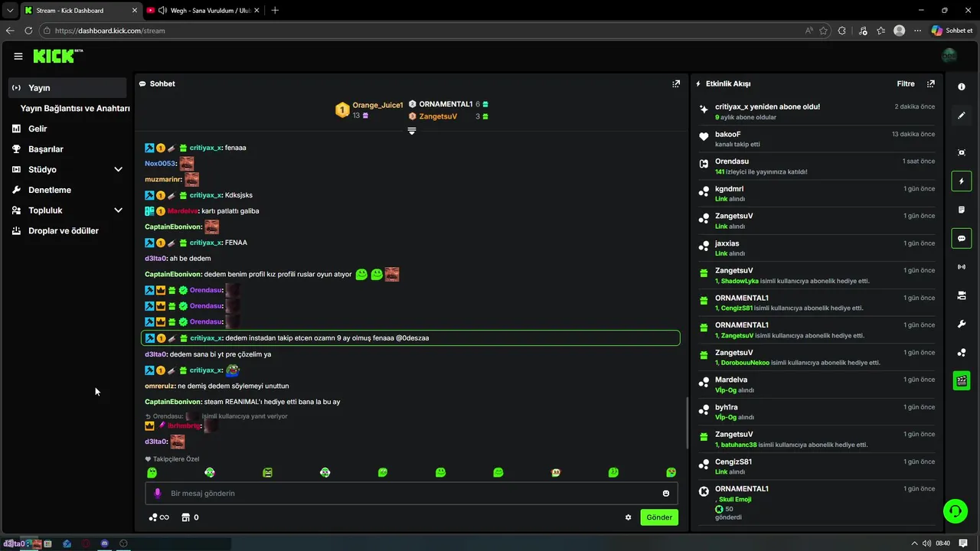Image resolution: width=980 pixels, height=551 pixels.
Task: Click d3lta0 'ah be dedem' message
Action: [x=178, y=259]
